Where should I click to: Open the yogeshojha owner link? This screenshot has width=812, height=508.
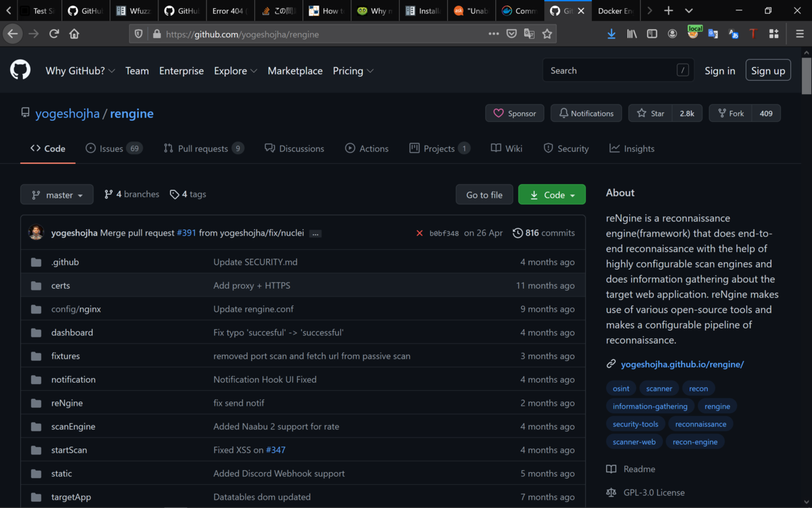coord(68,113)
